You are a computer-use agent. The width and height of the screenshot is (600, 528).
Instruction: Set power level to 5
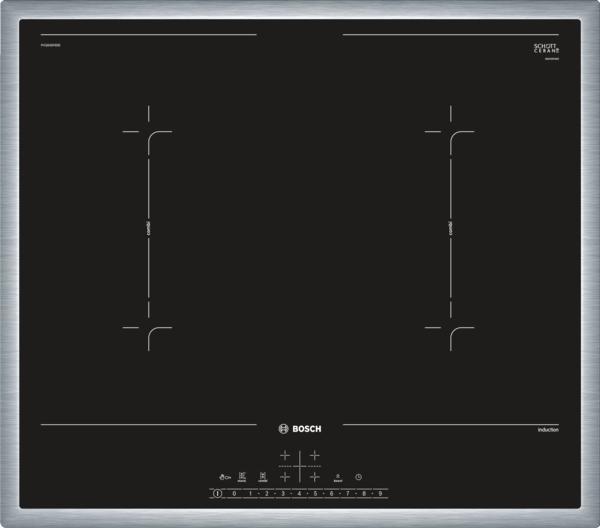[315, 494]
